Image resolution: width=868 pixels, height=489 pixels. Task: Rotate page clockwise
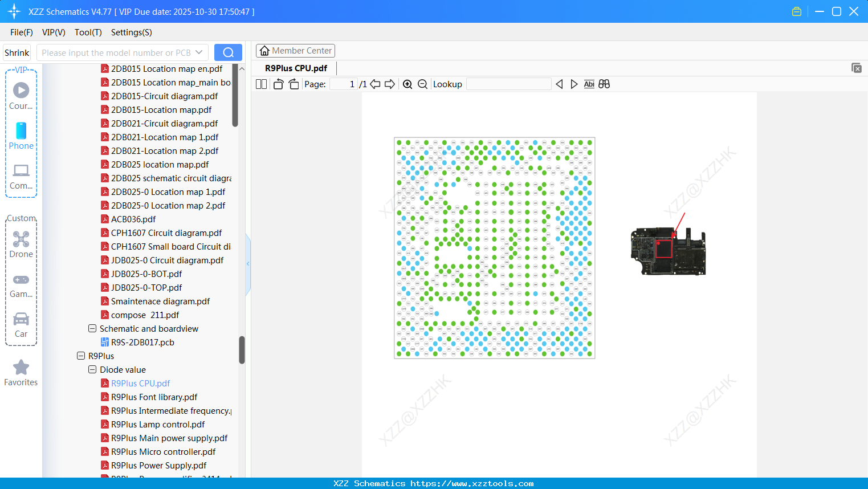click(294, 84)
